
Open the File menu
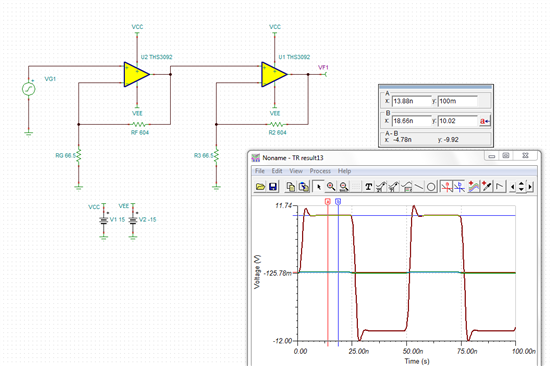click(260, 171)
